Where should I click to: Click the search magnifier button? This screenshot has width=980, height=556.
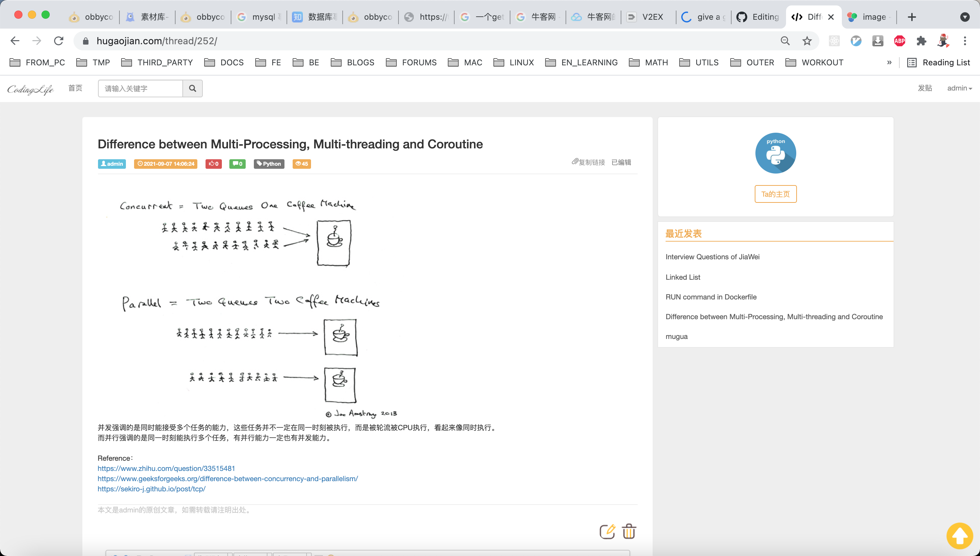[192, 88]
